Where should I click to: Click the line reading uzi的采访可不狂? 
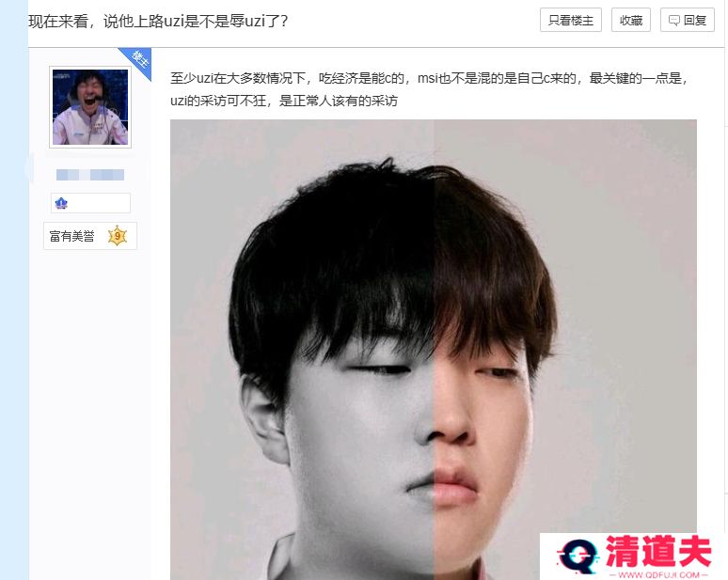click(284, 101)
